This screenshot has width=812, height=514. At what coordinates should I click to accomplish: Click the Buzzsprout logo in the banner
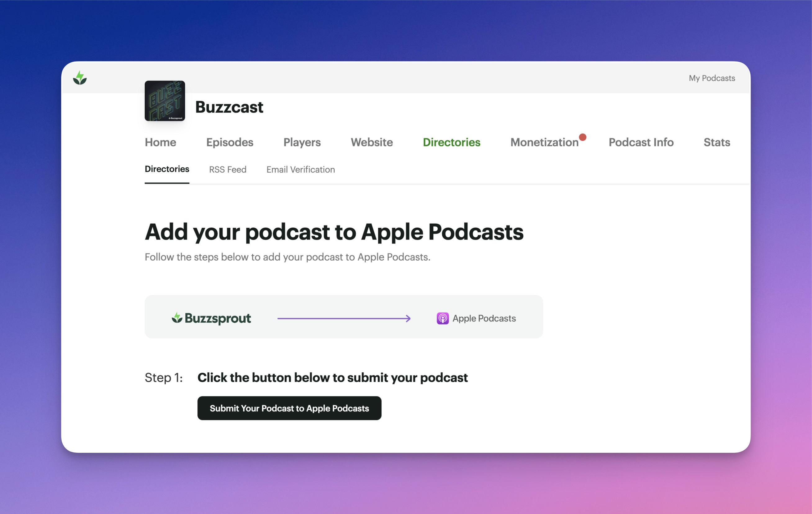click(x=211, y=318)
